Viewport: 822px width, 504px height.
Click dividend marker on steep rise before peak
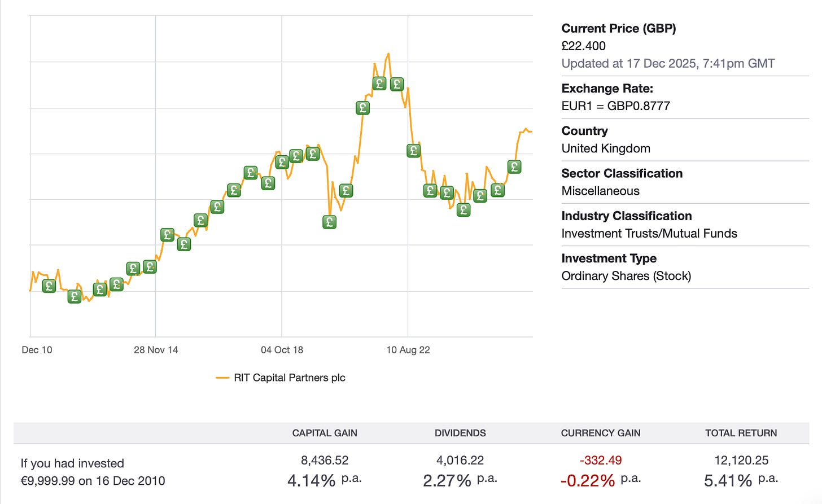[x=363, y=107]
